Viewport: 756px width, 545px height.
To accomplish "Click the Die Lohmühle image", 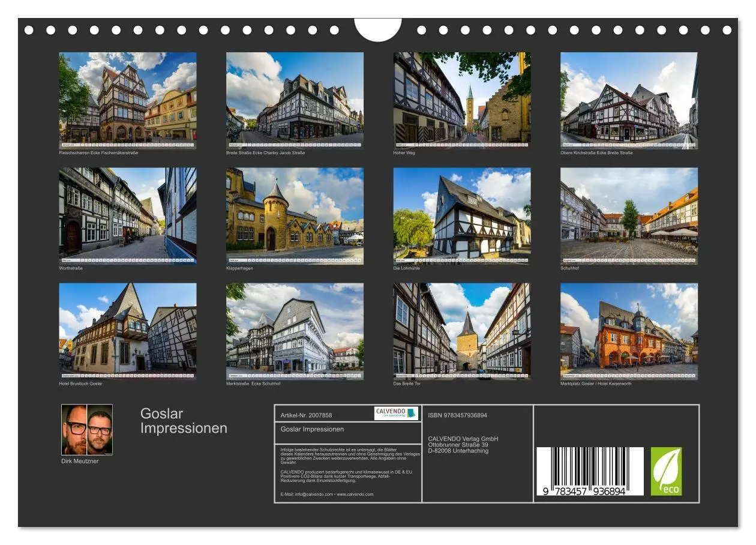I will 462,216.
